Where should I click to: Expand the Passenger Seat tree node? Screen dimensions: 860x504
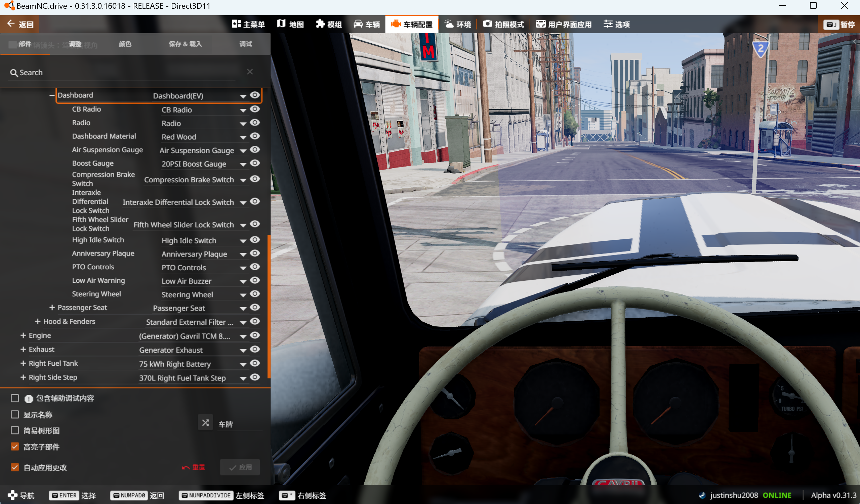(52, 308)
